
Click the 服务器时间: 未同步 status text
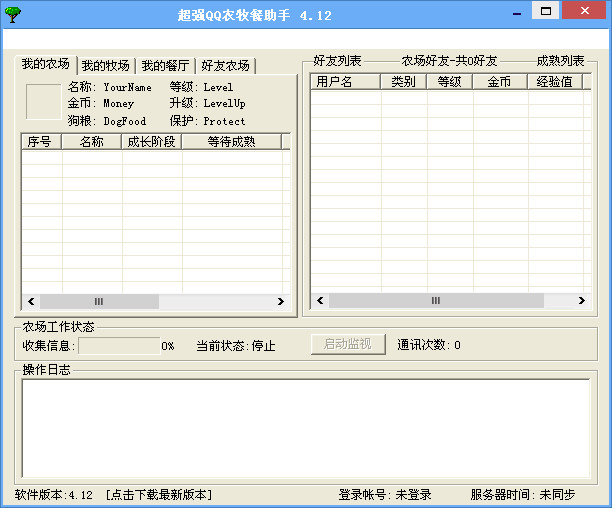coord(523,495)
